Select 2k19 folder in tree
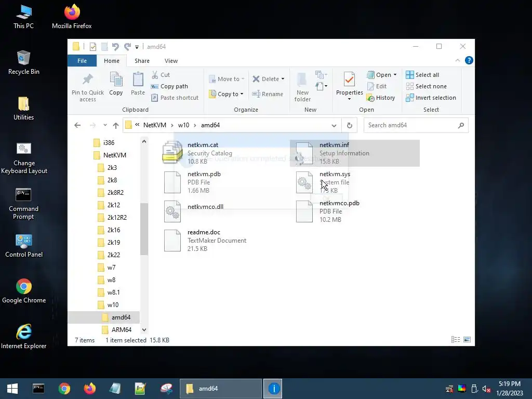 (109, 242)
